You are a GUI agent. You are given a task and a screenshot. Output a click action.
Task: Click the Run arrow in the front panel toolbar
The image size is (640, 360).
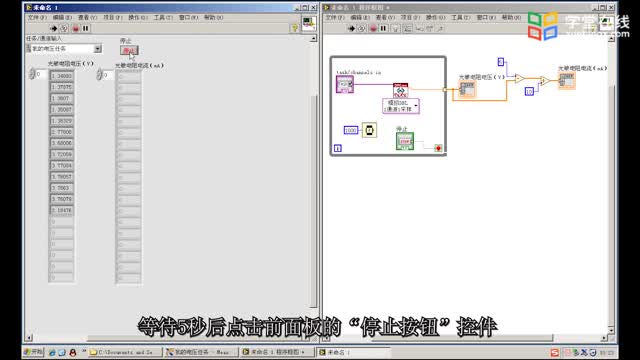tap(53, 29)
